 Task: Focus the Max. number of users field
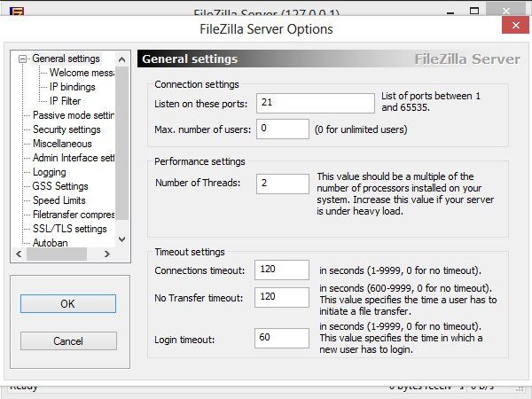pyautogui.click(x=283, y=129)
